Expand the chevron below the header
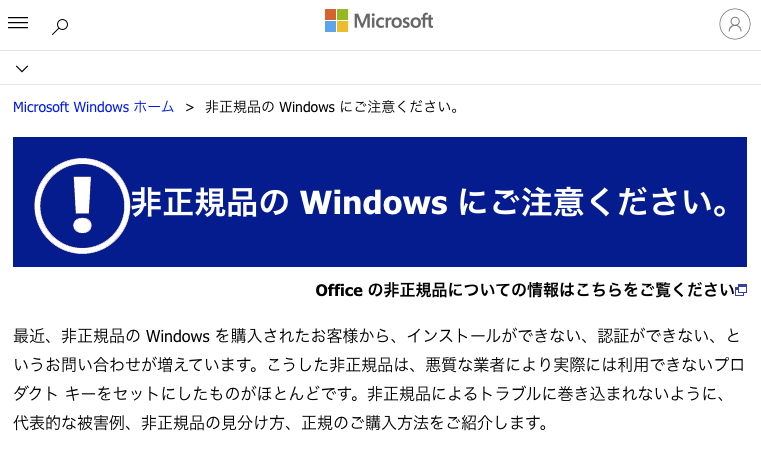The image size is (761, 449). click(x=22, y=69)
